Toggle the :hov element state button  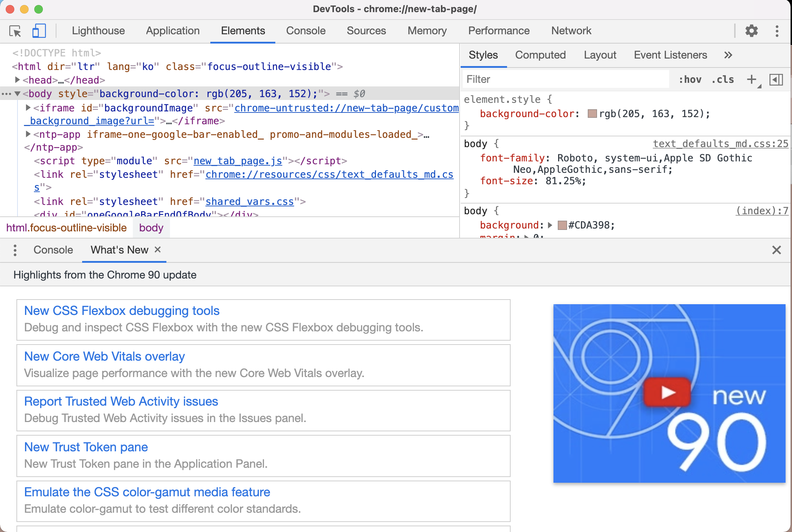pos(690,79)
